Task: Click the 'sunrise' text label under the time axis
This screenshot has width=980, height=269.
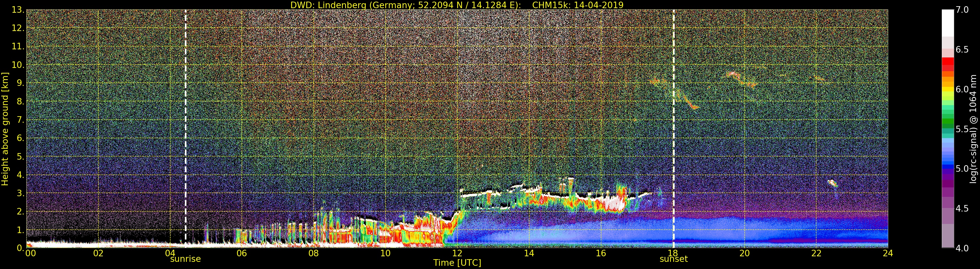Action: [x=185, y=259]
